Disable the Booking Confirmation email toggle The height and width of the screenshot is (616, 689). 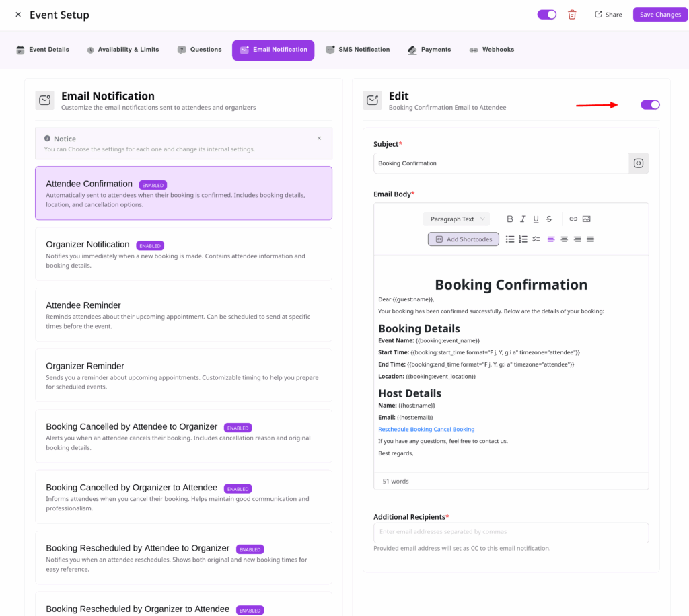(x=650, y=104)
